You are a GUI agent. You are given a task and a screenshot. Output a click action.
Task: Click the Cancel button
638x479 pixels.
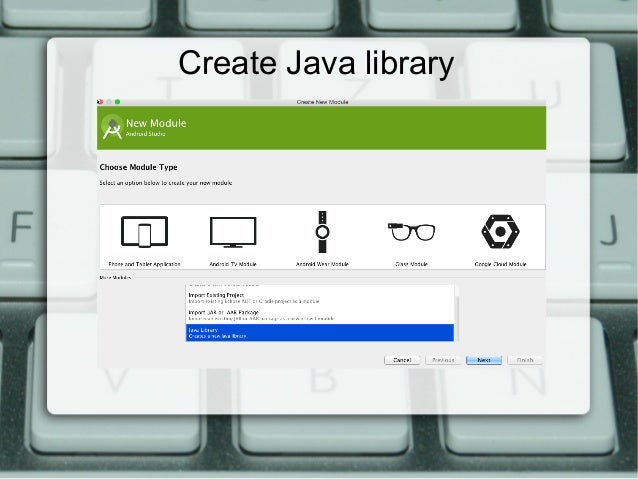click(x=402, y=360)
